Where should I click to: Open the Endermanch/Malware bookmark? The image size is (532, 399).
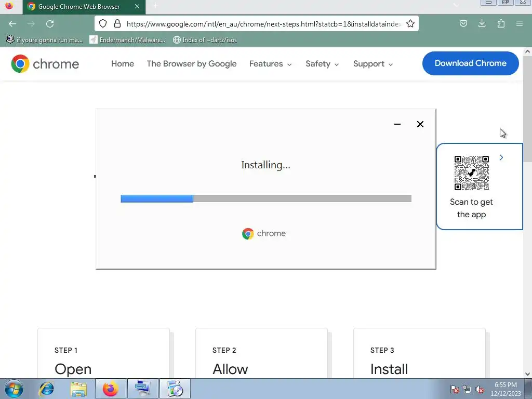pos(128,40)
